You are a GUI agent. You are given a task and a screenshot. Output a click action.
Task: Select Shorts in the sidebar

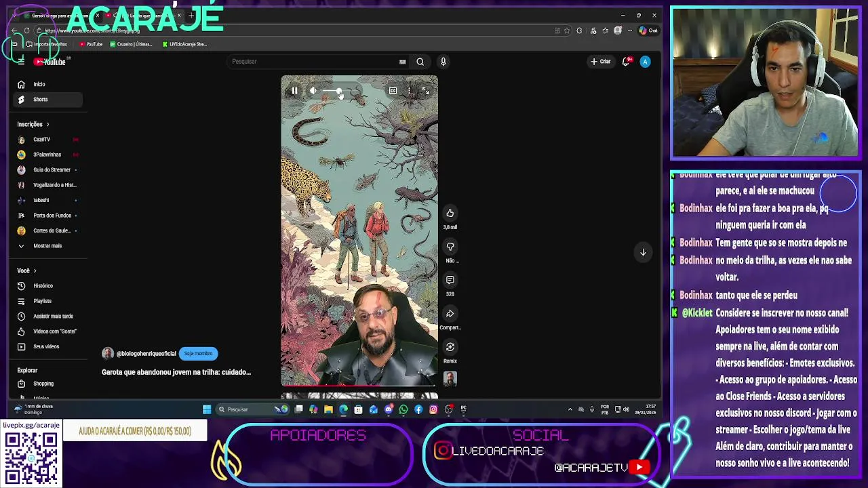47,100
